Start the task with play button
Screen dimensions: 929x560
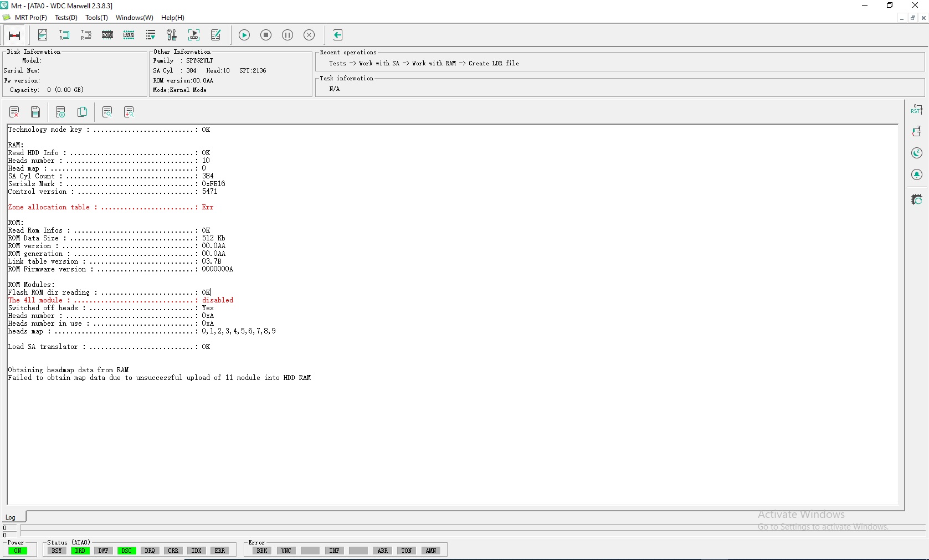(244, 35)
